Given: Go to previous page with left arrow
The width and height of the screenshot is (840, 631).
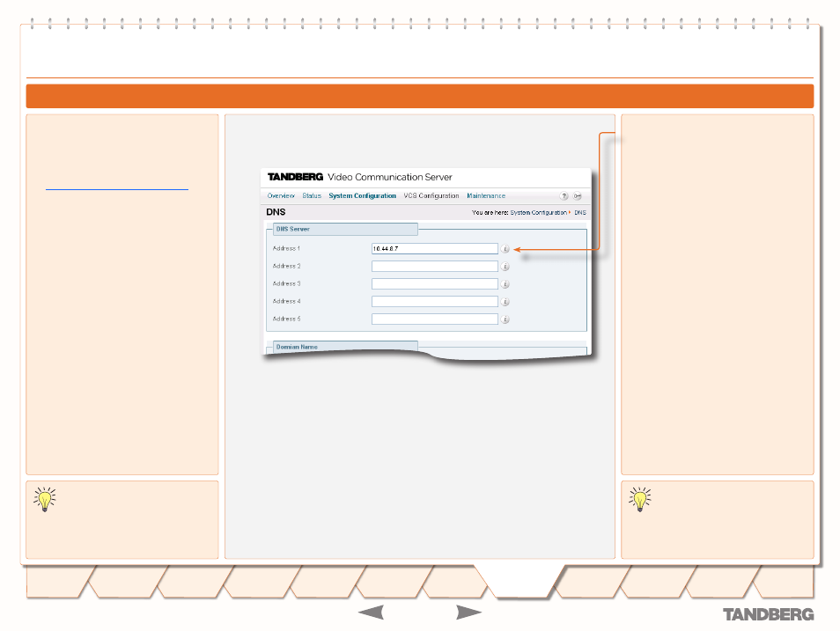Looking at the screenshot, I should coord(371,613).
